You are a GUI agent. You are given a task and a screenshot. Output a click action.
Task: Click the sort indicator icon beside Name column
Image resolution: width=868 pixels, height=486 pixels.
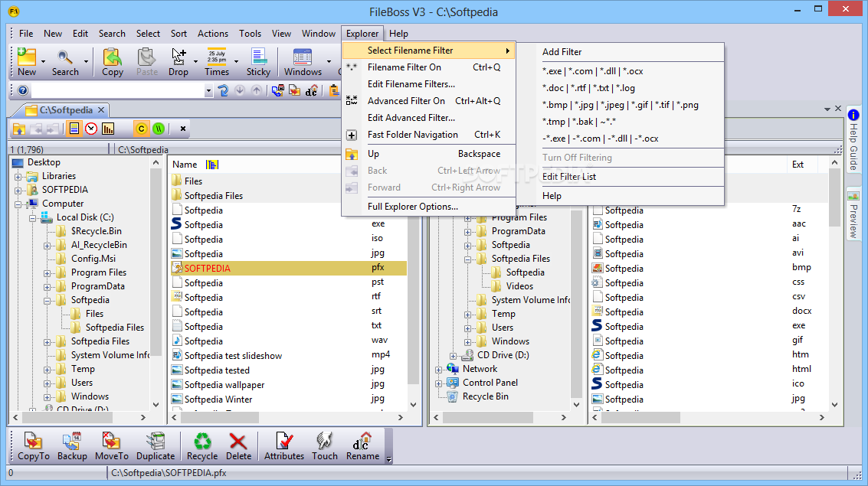point(212,165)
